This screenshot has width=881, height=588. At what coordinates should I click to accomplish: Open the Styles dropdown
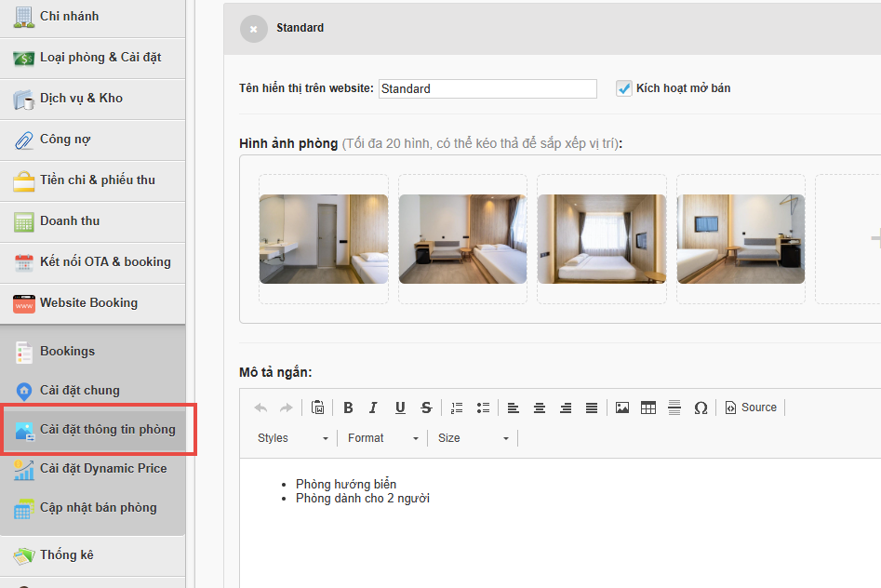292,438
